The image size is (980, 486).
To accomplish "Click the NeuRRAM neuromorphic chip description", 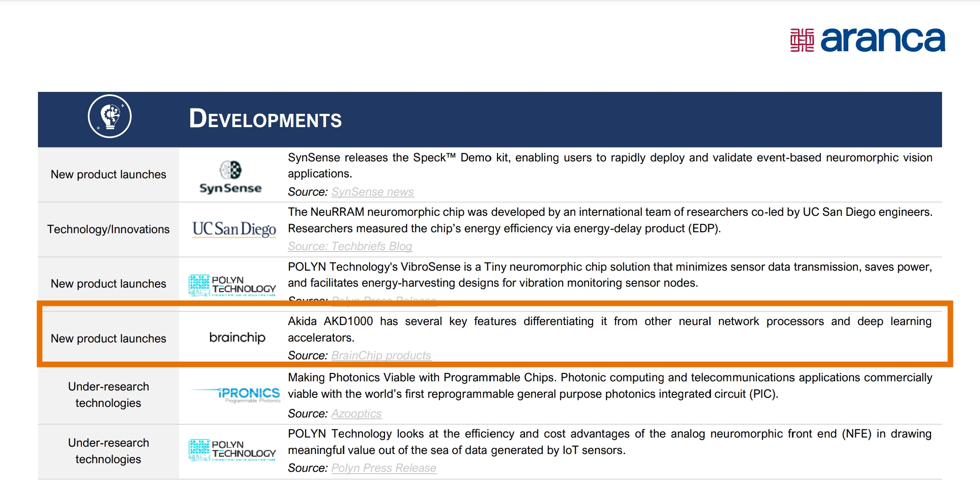I will click(x=610, y=220).
